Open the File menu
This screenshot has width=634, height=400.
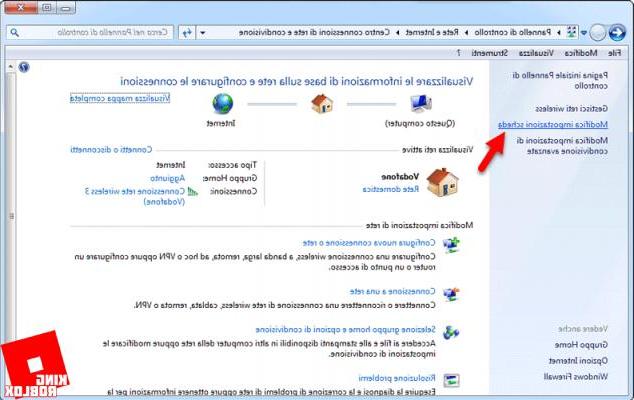coord(615,53)
